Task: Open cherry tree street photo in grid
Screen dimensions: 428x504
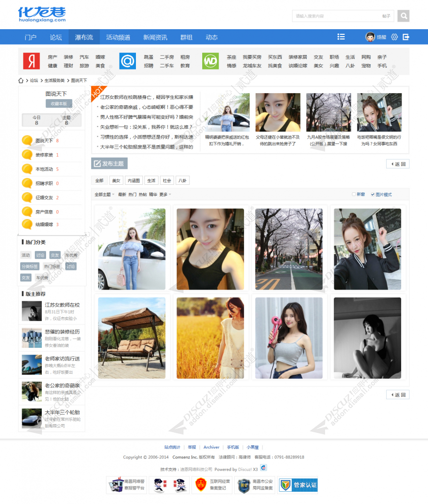Action: pyautogui.click(x=289, y=249)
